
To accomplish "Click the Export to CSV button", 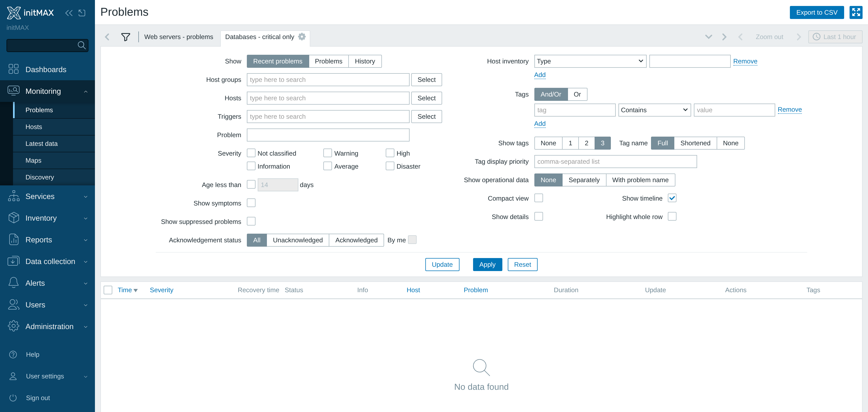I will point(816,12).
